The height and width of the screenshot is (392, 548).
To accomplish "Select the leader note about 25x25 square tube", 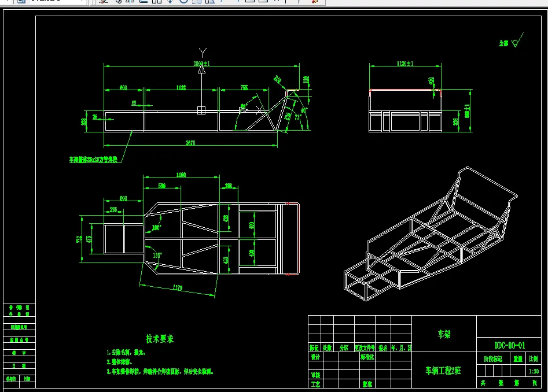I will coord(93,160).
